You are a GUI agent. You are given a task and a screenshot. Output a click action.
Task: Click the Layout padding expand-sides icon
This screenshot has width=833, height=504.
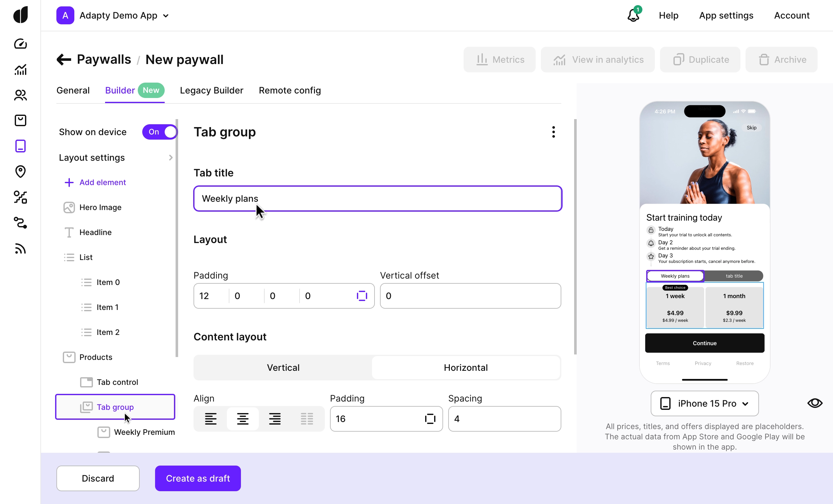362,296
